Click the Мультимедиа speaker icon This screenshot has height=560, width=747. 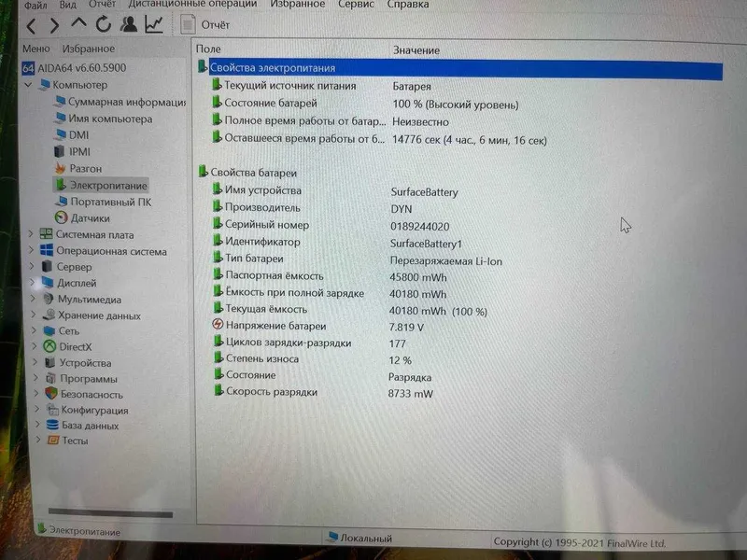[49, 299]
